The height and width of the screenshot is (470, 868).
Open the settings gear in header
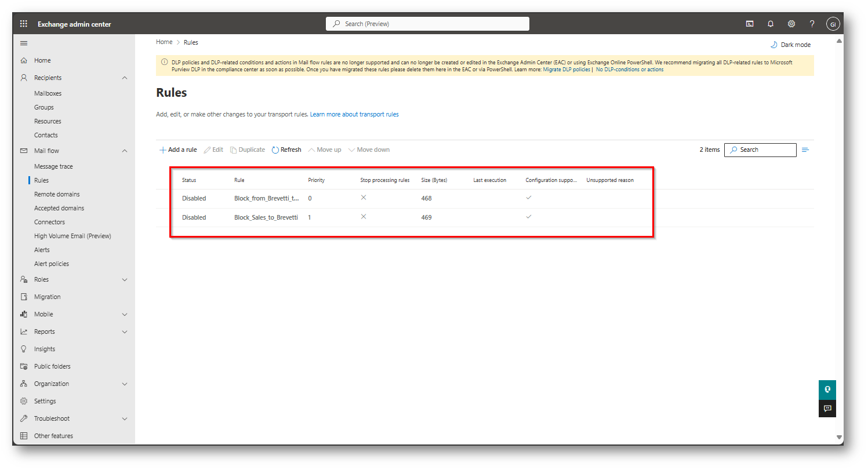[791, 24]
